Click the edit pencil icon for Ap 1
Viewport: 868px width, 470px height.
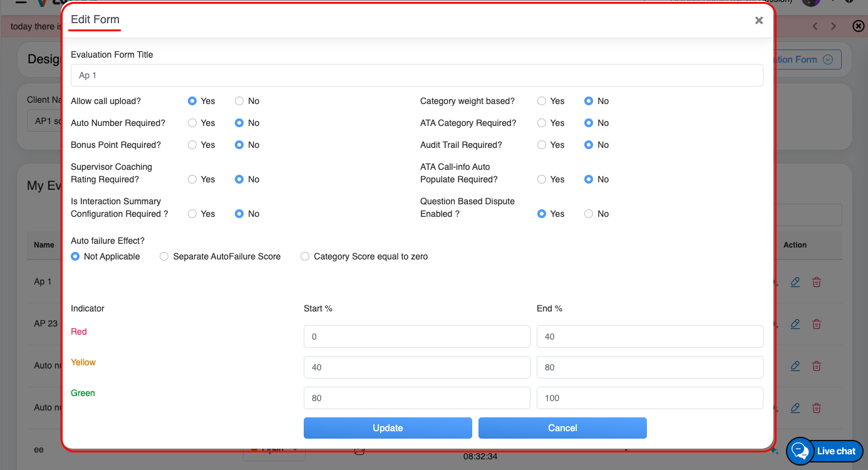pyautogui.click(x=795, y=282)
